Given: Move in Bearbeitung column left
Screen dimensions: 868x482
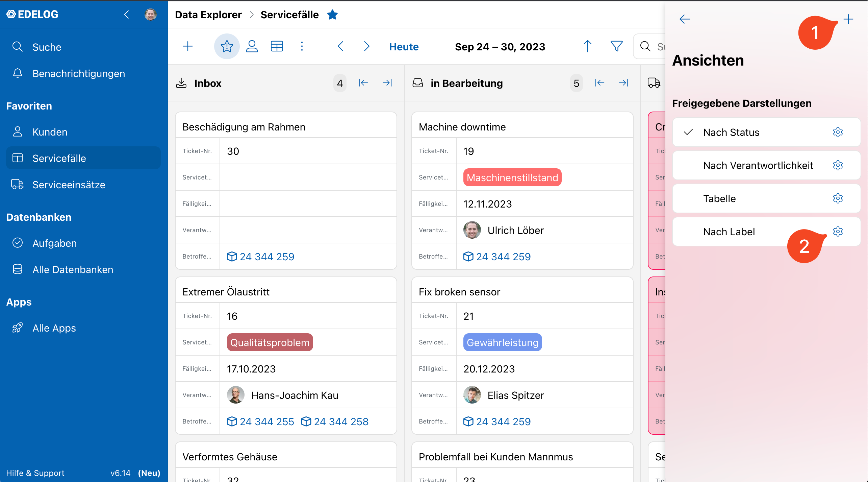Looking at the screenshot, I should coord(599,83).
